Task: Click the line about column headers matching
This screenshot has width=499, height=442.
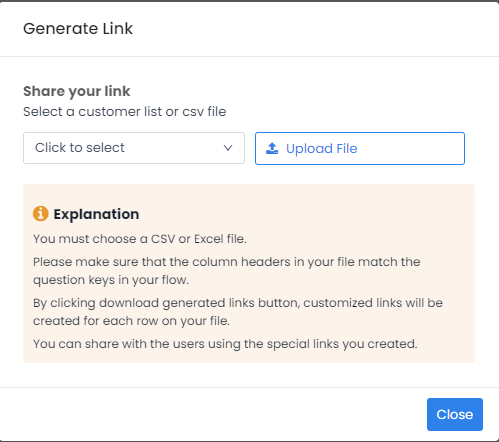Action: tap(227, 262)
